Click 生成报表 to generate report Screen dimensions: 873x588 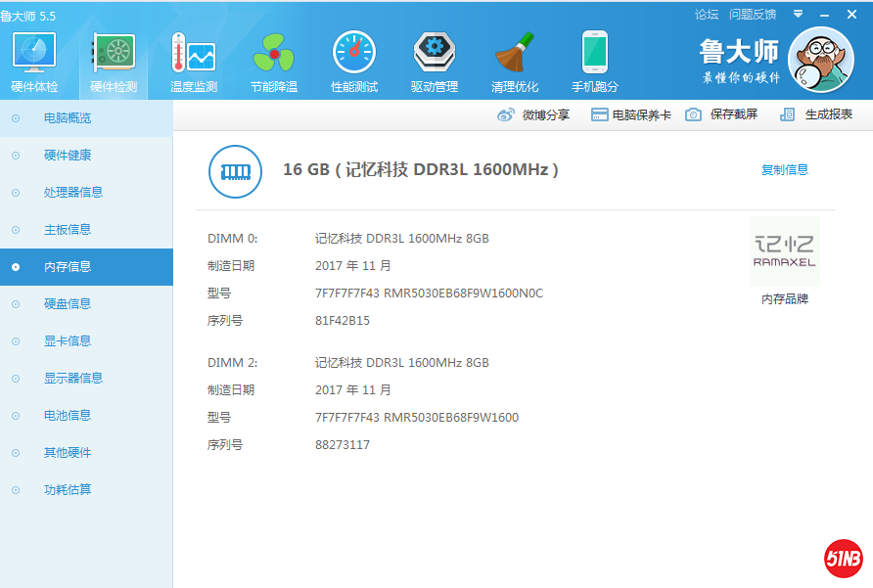(816, 114)
